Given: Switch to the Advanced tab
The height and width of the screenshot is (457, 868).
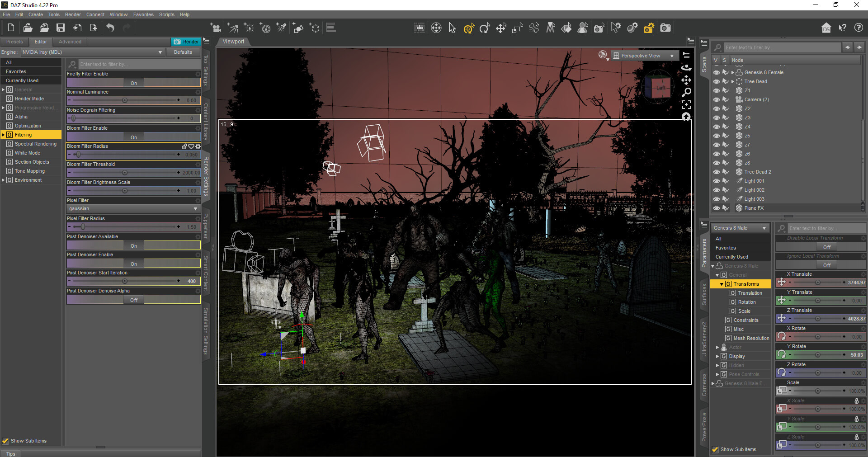Looking at the screenshot, I should coord(70,42).
